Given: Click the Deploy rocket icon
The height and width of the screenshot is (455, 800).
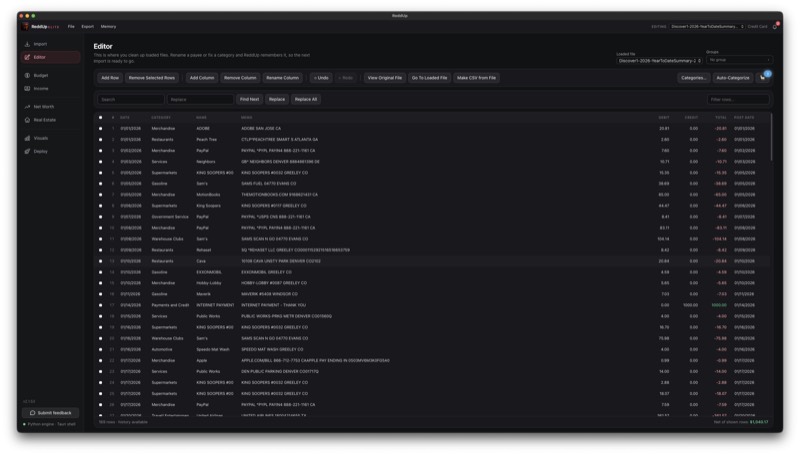Looking at the screenshot, I should [27, 151].
